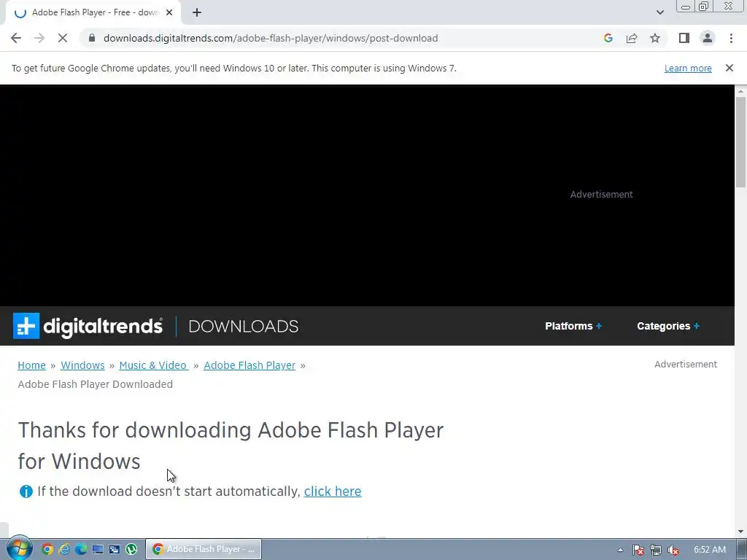747x560 pixels.
Task: Open the Chrome side panel
Action: click(x=684, y=38)
